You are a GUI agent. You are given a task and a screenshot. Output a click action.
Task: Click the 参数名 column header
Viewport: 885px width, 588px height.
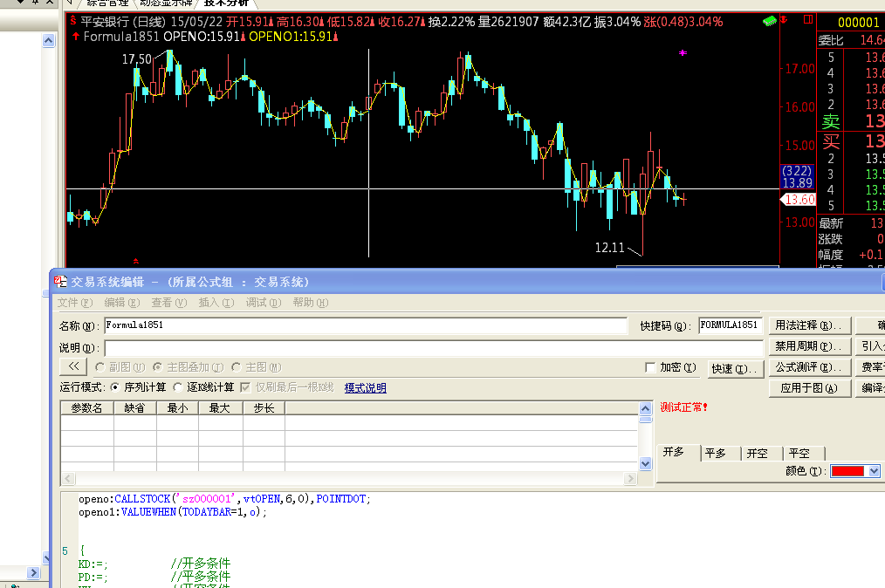coord(87,408)
